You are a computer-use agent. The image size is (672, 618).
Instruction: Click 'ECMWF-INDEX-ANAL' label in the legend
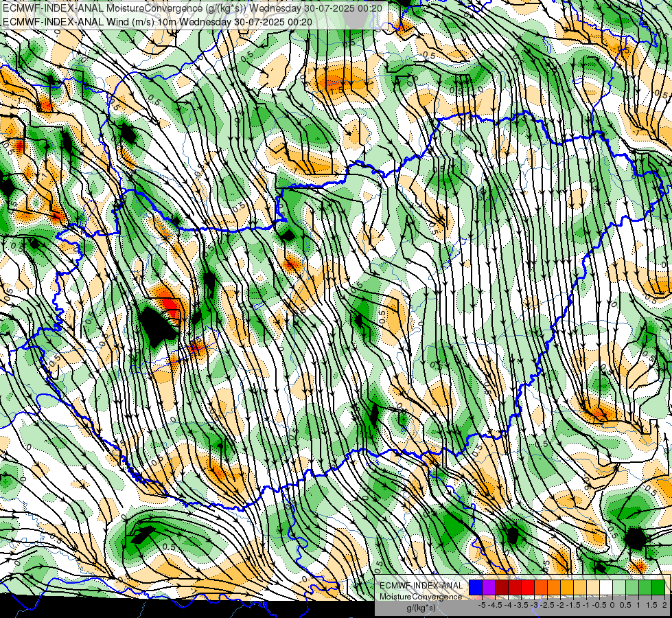coord(421,586)
